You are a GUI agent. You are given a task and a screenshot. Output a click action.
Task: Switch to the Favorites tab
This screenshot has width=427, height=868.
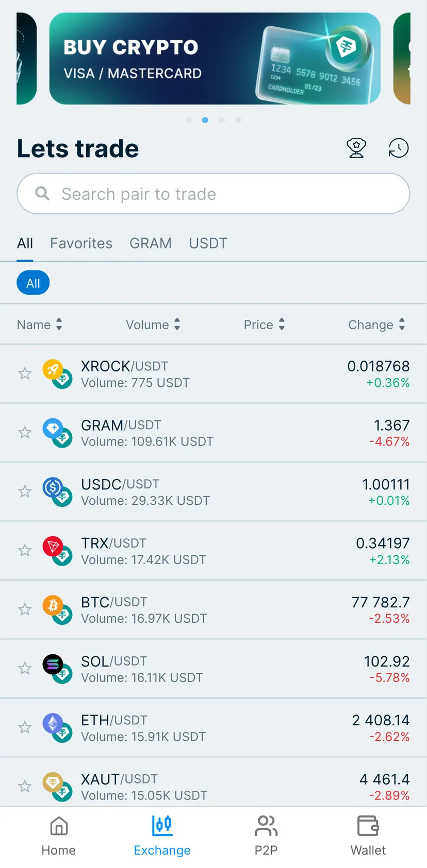[x=81, y=243]
